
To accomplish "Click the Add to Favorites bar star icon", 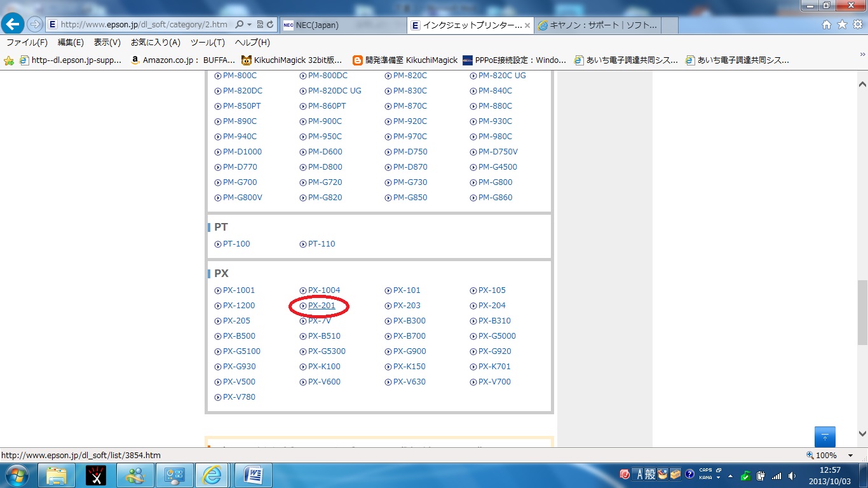I will (x=9, y=60).
